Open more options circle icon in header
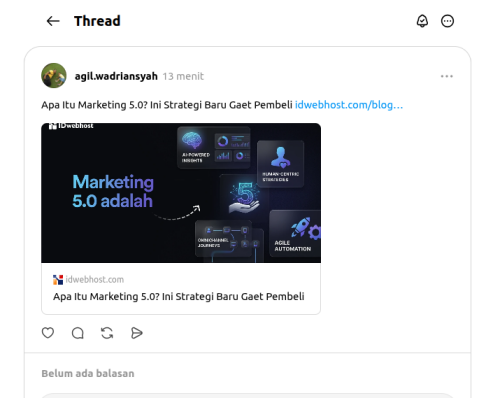 pos(447,21)
